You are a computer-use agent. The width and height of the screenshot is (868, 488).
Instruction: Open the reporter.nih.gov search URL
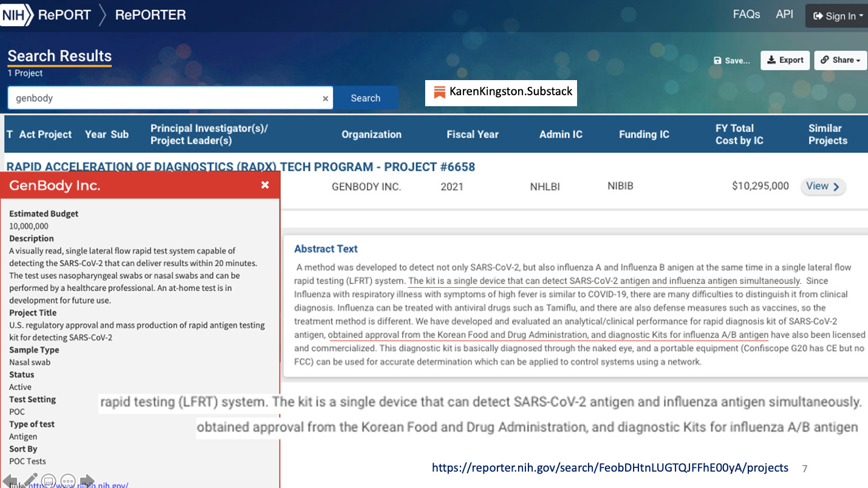click(x=610, y=467)
